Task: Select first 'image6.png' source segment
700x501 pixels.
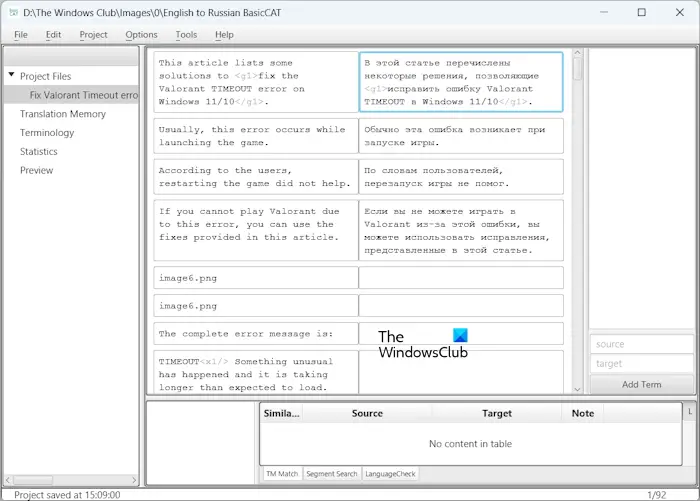Action: pyautogui.click(x=256, y=278)
